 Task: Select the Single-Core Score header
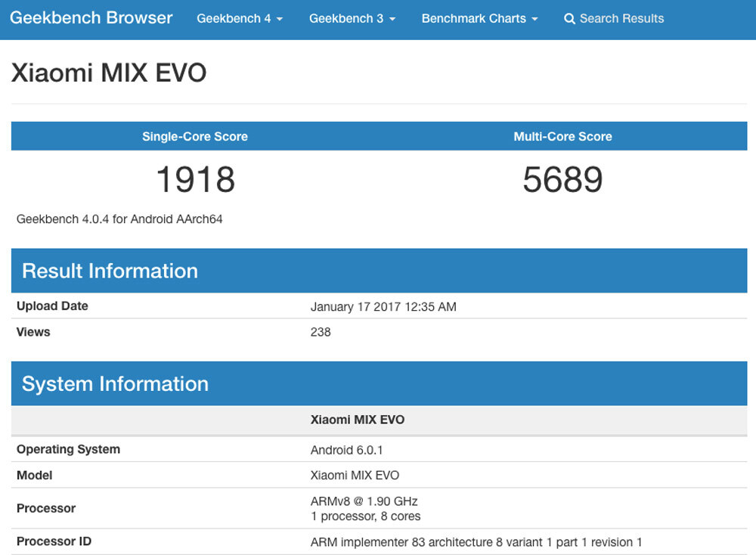195,137
